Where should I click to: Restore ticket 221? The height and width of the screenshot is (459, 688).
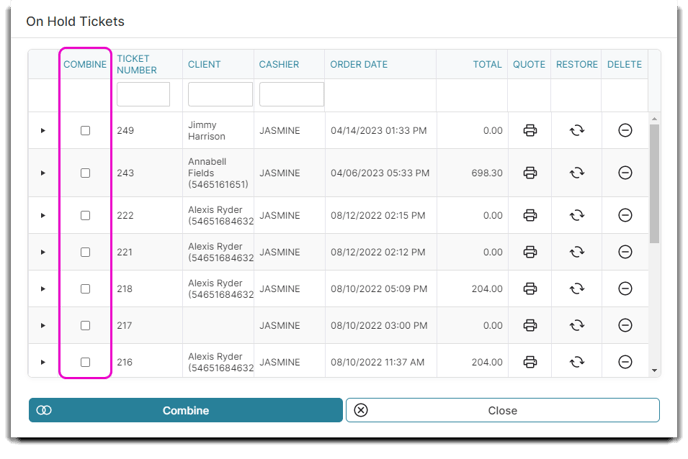577,252
